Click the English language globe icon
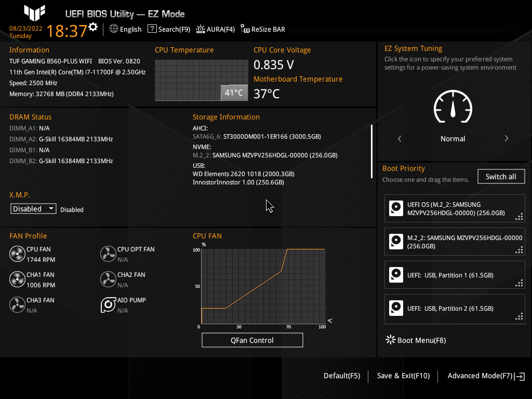Screen dimensions: 532x399 tap(114, 29)
